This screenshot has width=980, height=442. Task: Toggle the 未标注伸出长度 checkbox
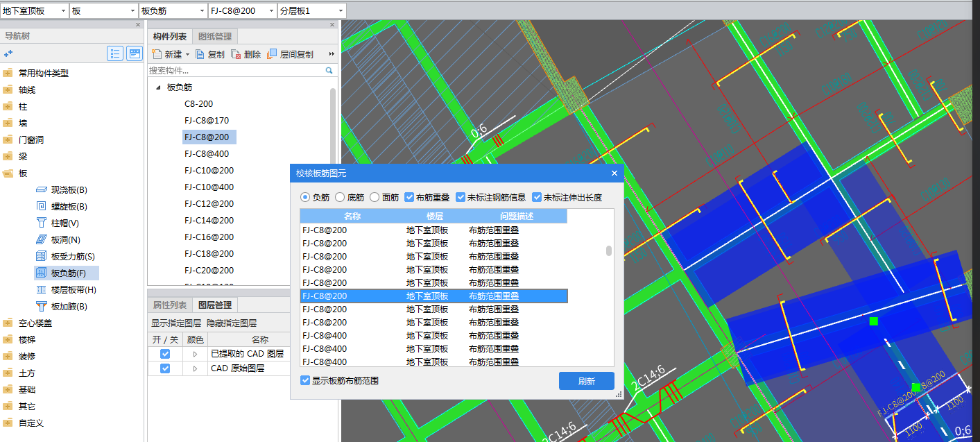coord(537,197)
